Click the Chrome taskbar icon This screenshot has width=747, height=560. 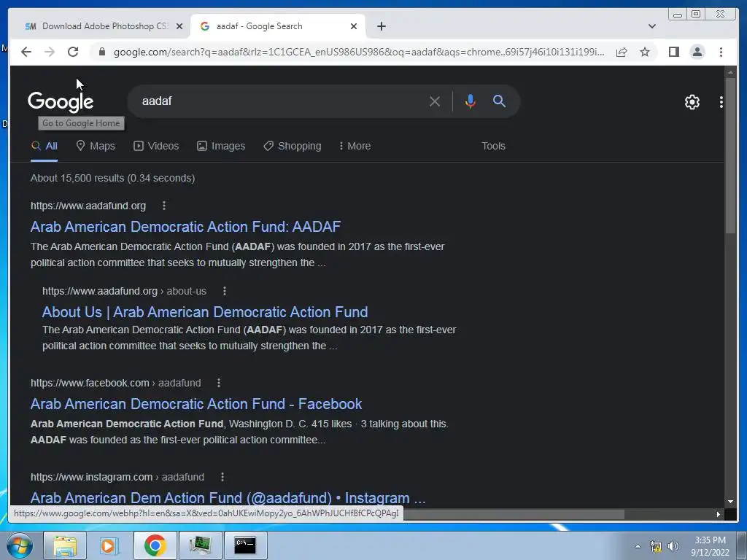click(x=155, y=545)
